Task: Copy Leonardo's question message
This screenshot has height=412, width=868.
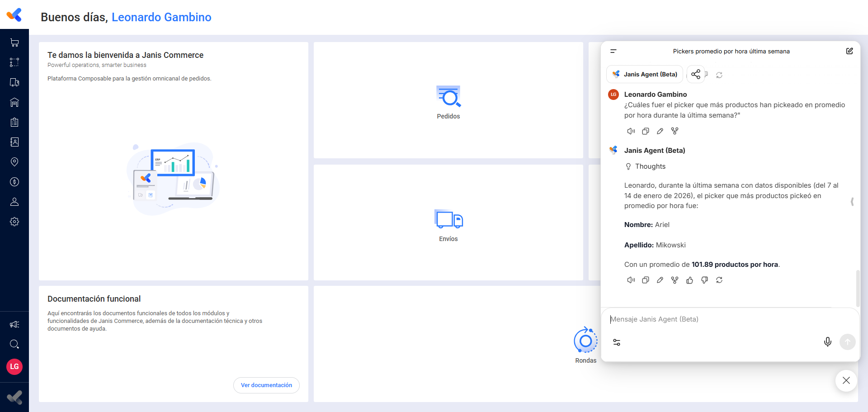Action: coord(646,131)
